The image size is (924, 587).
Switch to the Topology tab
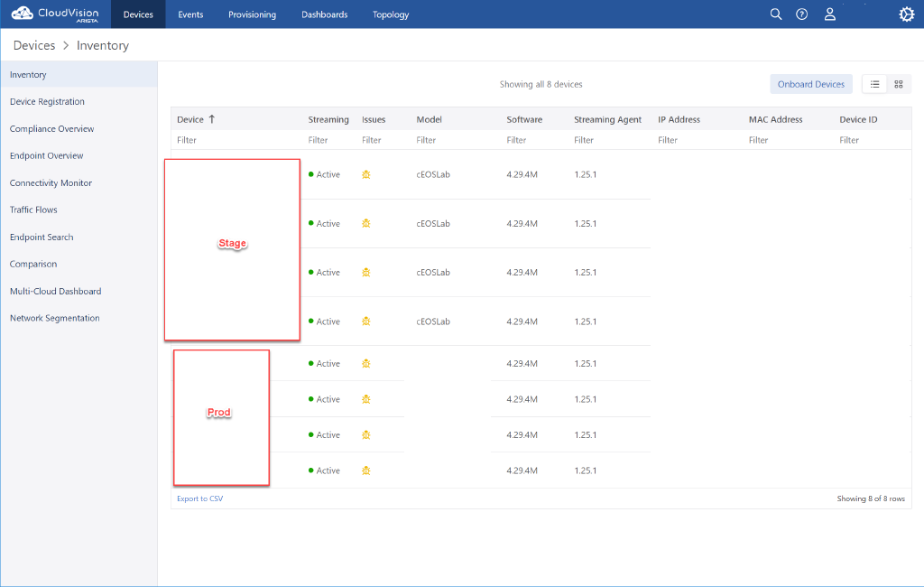[x=390, y=14]
